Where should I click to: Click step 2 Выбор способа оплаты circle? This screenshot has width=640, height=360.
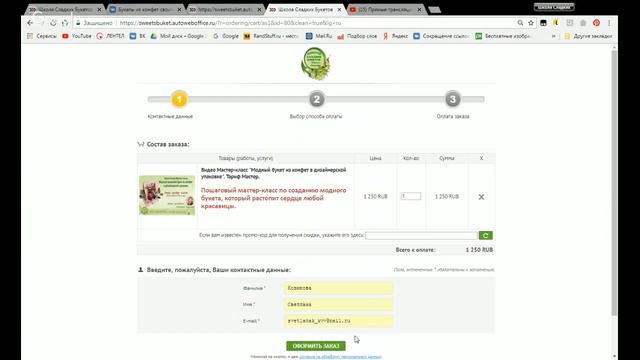316,99
